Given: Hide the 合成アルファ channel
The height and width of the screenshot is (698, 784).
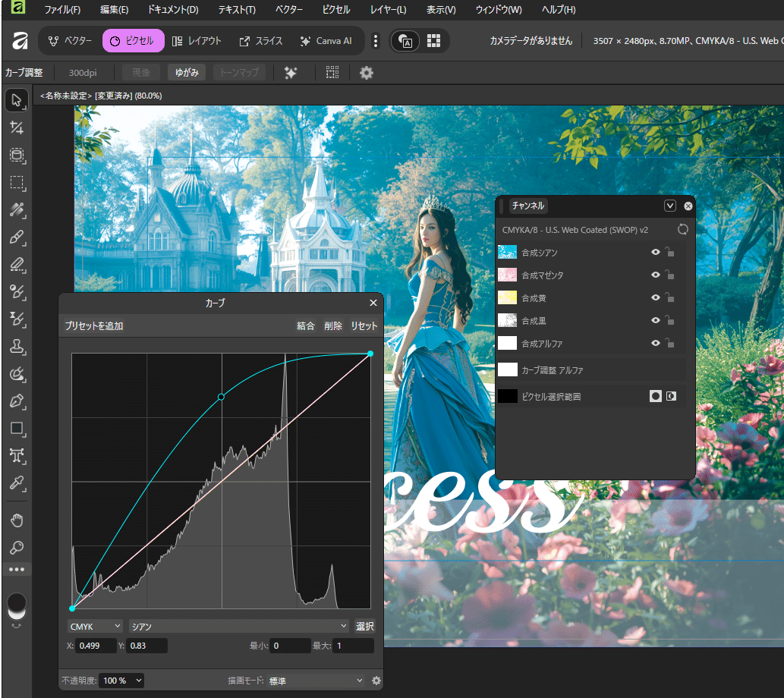Looking at the screenshot, I should [656, 343].
